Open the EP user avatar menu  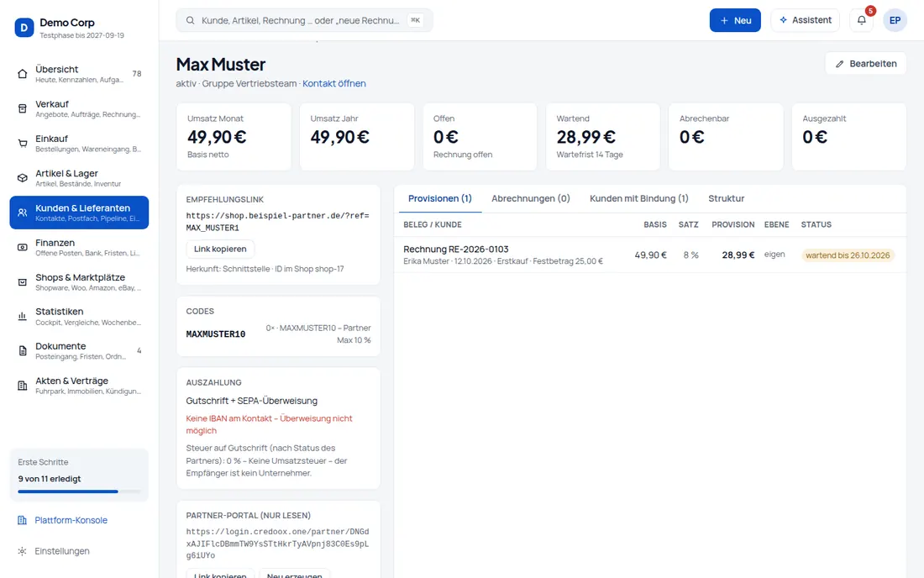click(x=895, y=20)
